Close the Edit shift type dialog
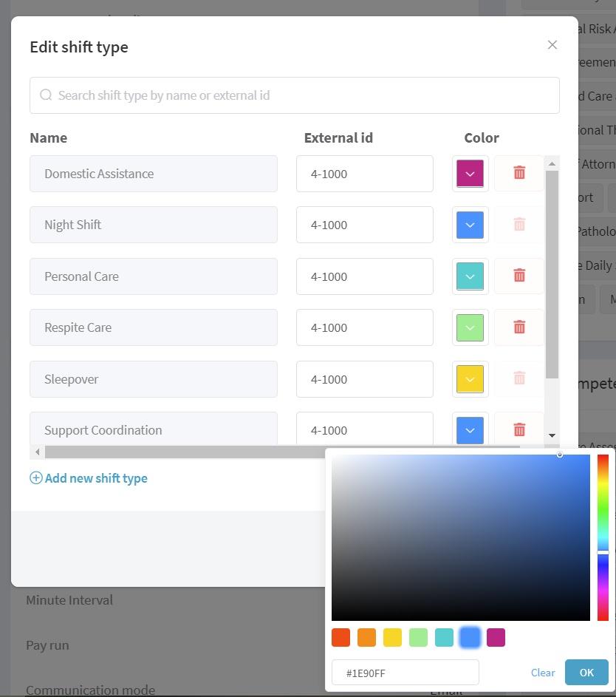The height and width of the screenshot is (697, 616). [552, 45]
